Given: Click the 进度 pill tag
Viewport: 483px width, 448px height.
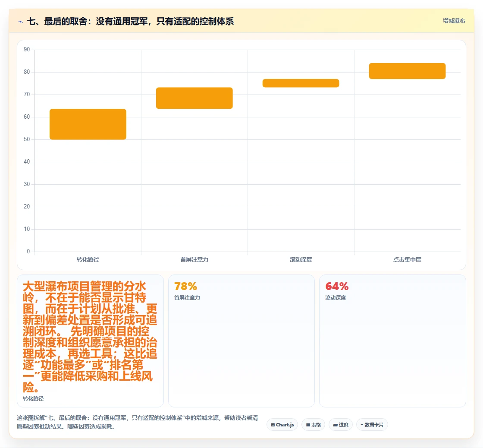Looking at the screenshot, I should click(341, 425).
